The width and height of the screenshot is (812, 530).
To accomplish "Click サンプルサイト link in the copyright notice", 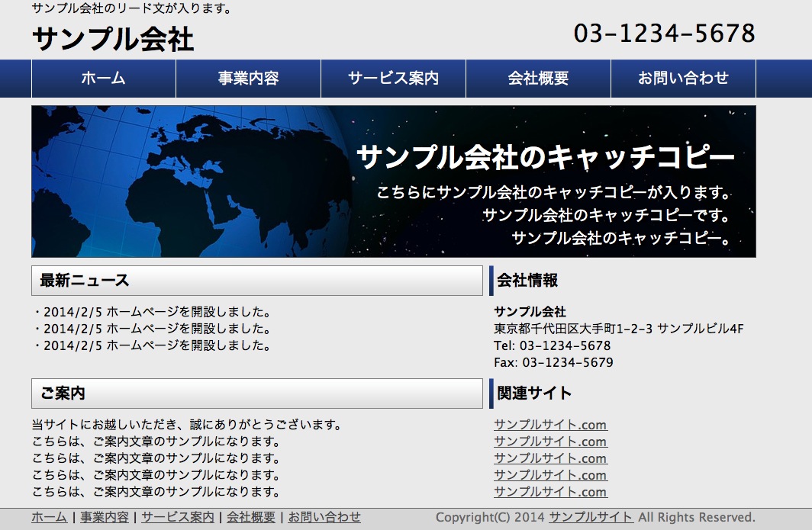I will [x=590, y=517].
